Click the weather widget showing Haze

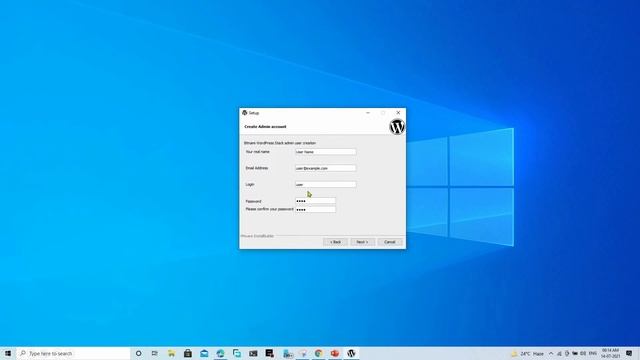coord(528,353)
